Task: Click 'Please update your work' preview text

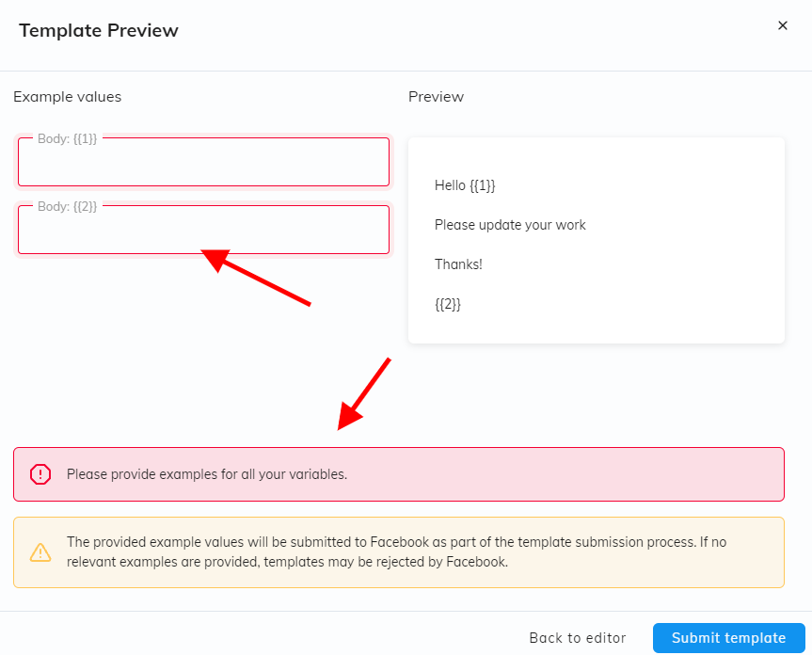Action: pyautogui.click(x=510, y=225)
